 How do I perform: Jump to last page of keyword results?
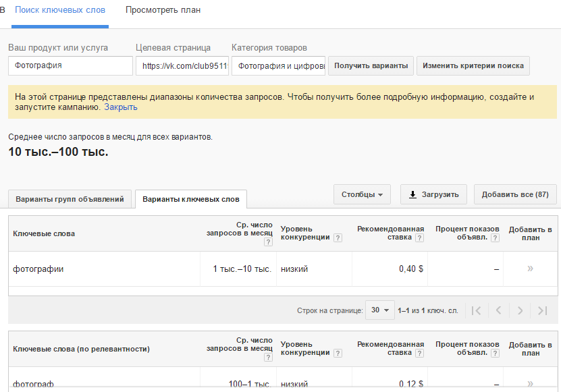coord(542,310)
